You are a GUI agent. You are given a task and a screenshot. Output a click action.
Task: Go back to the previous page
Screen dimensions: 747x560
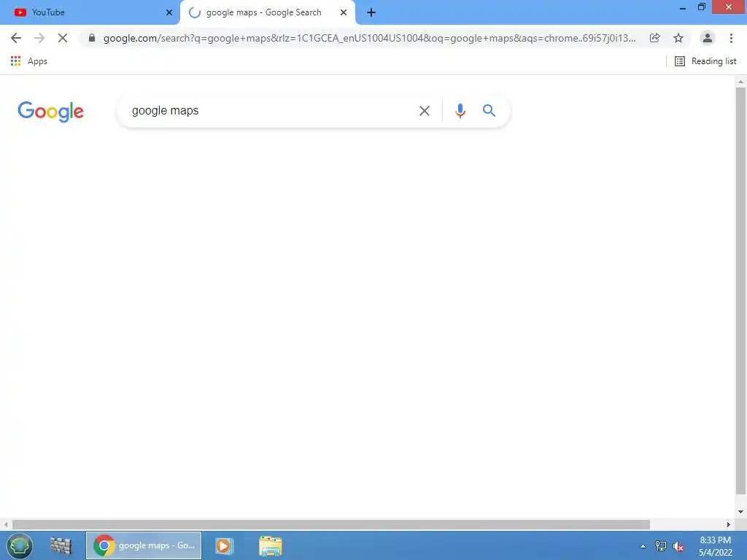coord(16,38)
